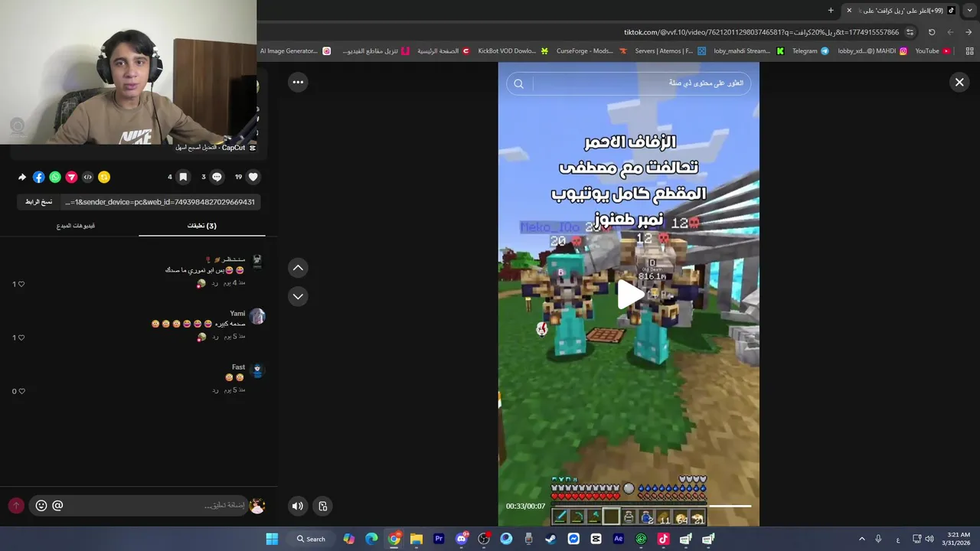Viewport: 980px width, 551px height.
Task: Send to friends via red paper-plane icon
Action: (71, 177)
